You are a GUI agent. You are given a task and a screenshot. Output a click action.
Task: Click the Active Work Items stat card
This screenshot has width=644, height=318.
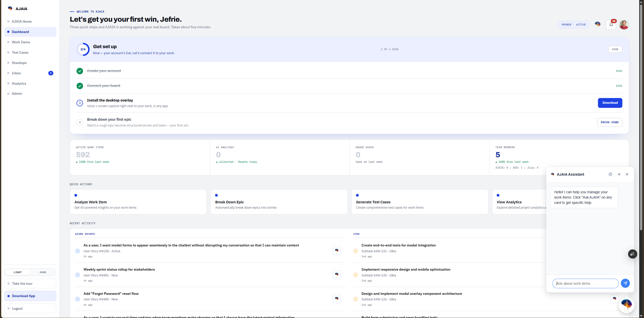point(140,157)
